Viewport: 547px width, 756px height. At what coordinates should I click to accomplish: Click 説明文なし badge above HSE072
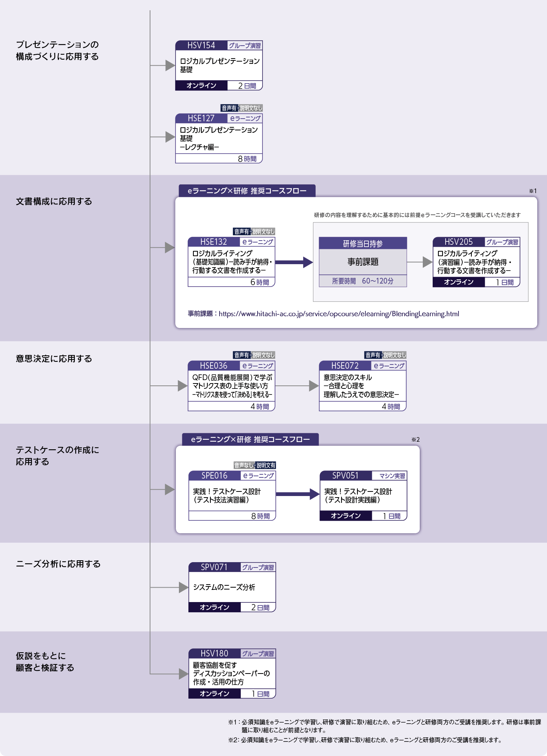395,355
